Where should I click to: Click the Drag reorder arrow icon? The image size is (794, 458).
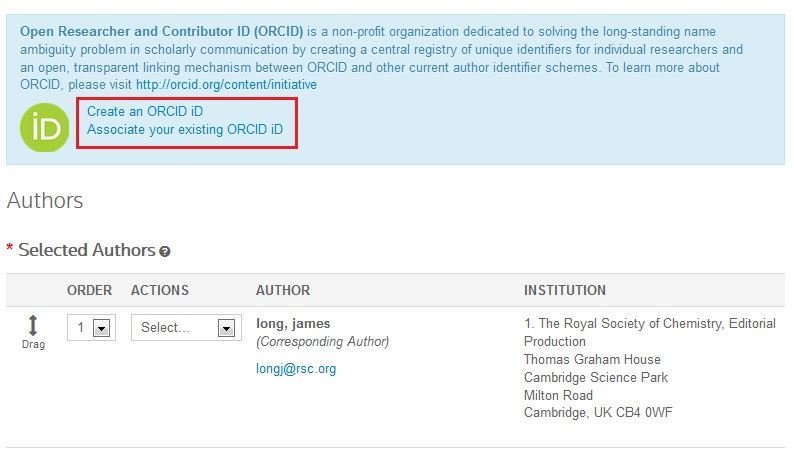coord(33,325)
